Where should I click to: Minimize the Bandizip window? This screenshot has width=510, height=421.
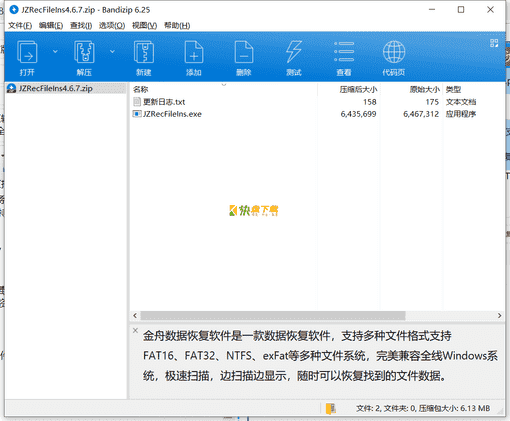pos(432,10)
